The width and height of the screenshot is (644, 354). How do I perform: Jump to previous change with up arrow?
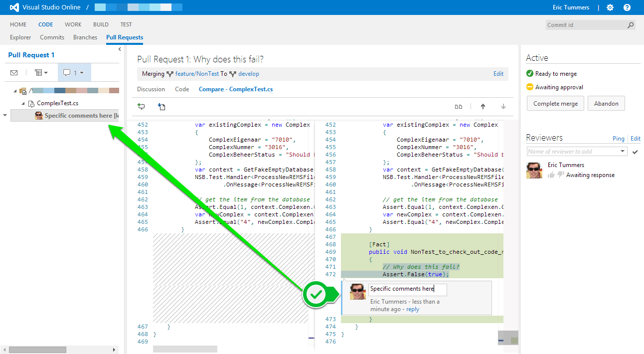pyautogui.click(x=483, y=106)
